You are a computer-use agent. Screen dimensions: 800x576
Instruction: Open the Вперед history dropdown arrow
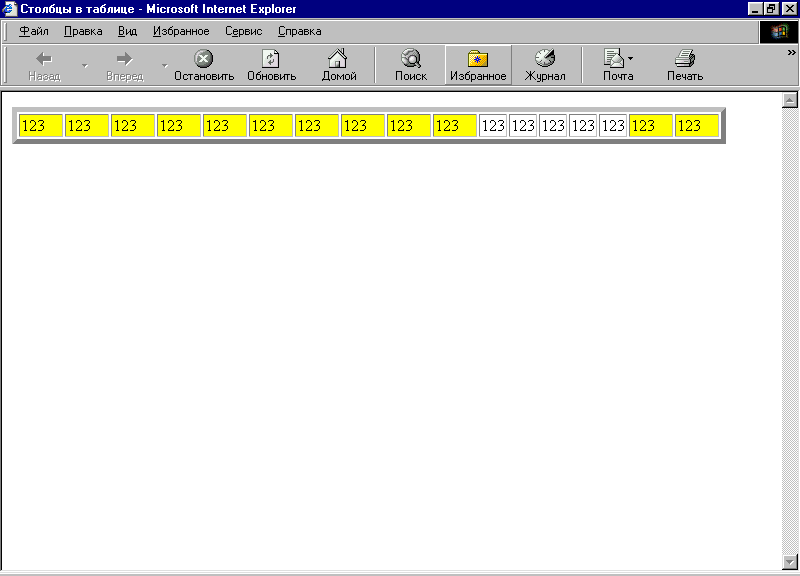click(x=164, y=65)
